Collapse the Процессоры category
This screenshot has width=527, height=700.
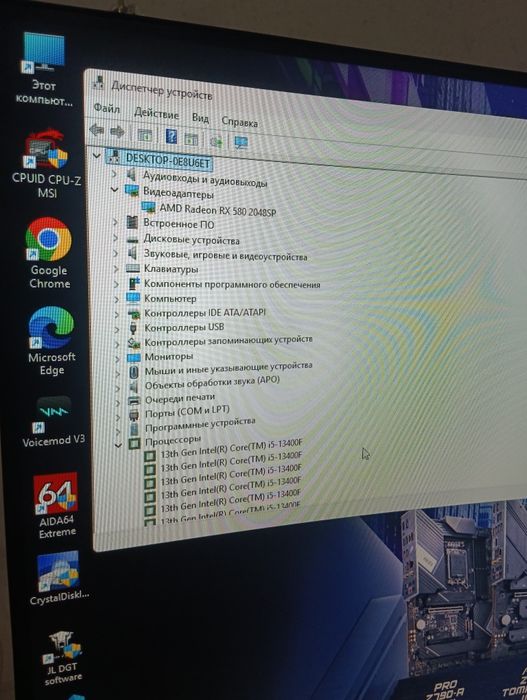[118, 445]
